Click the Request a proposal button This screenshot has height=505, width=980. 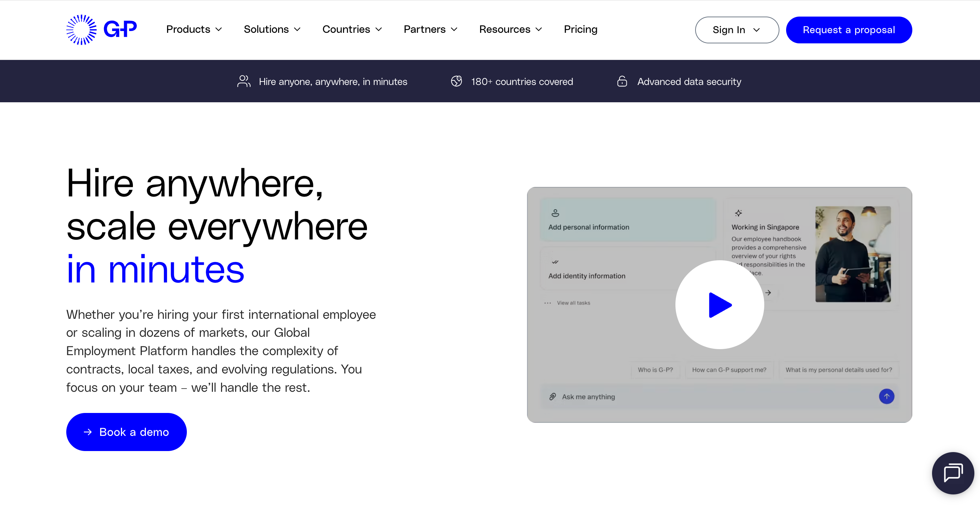coord(849,30)
